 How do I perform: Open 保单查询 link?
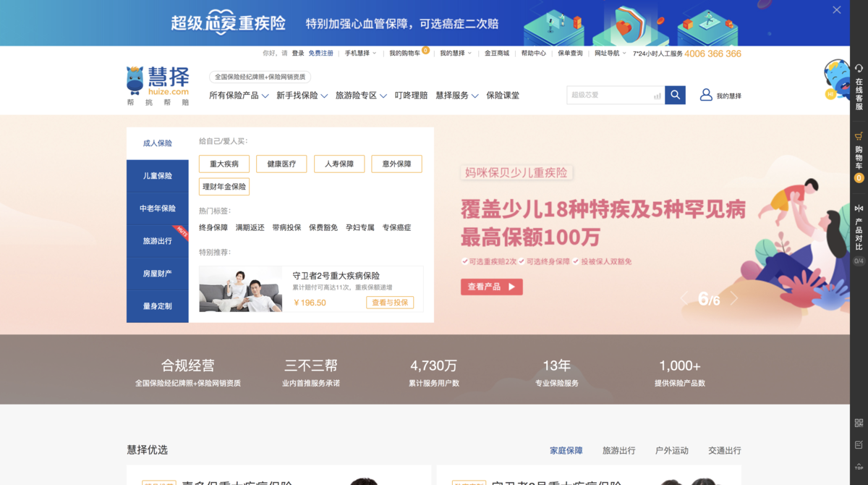click(570, 54)
